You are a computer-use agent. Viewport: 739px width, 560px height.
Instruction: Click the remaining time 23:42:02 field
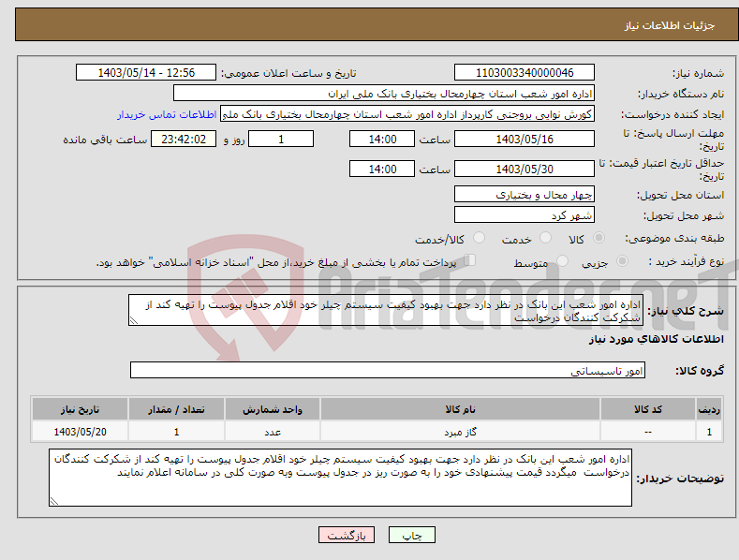click(184, 139)
